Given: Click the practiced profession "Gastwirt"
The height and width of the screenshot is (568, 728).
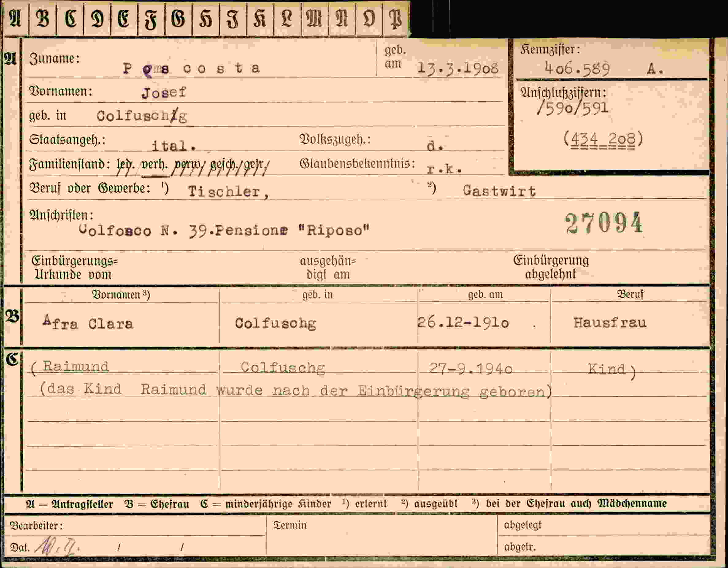Looking at the screenshot, I should click(x=499, y=191).
